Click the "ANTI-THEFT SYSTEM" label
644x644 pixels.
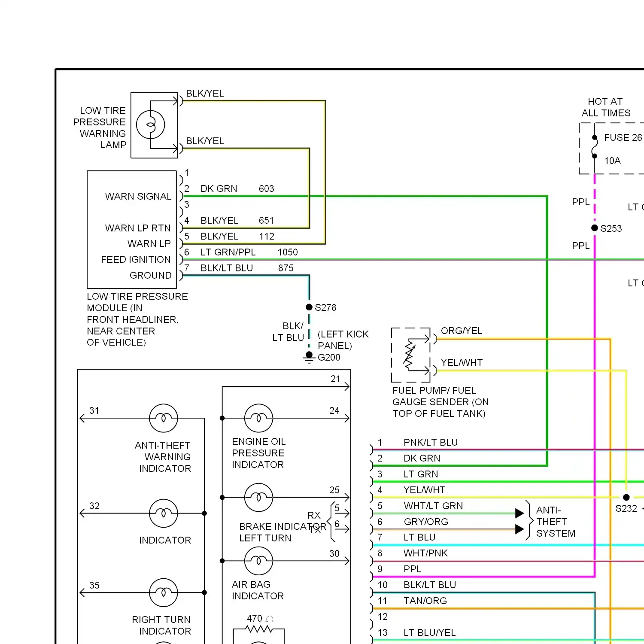[x=556, y=522]
